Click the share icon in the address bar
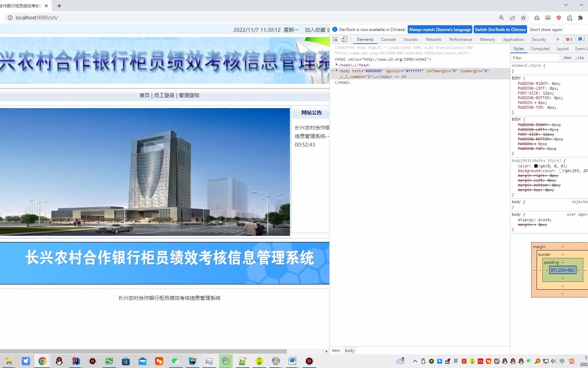The image size is (588, 368). click(512, 18)
